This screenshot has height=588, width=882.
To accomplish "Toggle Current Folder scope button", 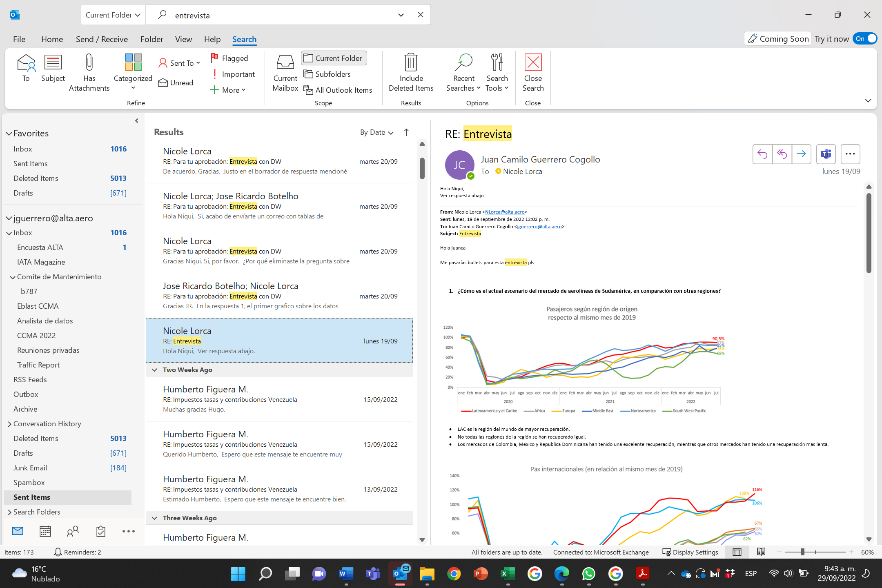I will [334, 58].
